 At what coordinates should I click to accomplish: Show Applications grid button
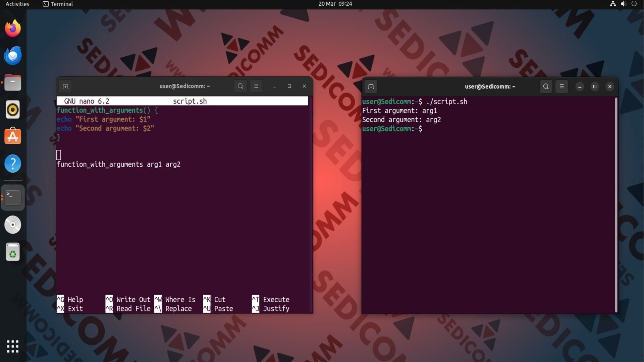coord(13,346)
